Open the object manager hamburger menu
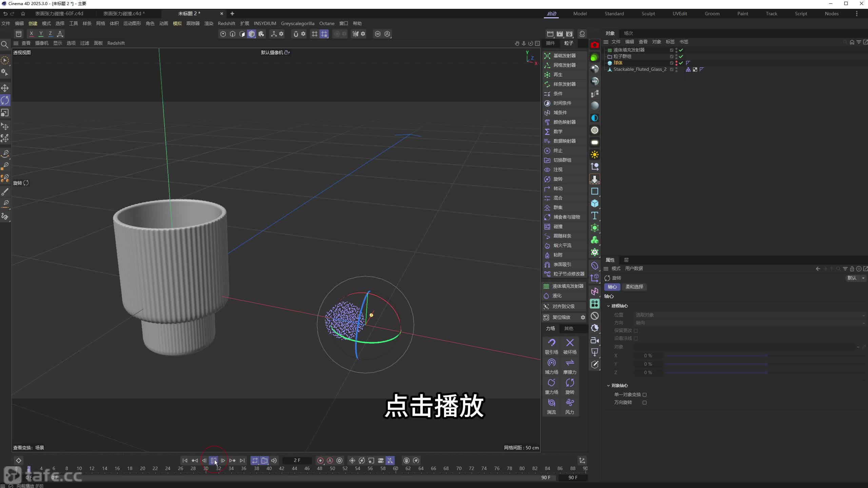Screen dimensions: 868x488 pyautogui.click(x=606, y=42)
